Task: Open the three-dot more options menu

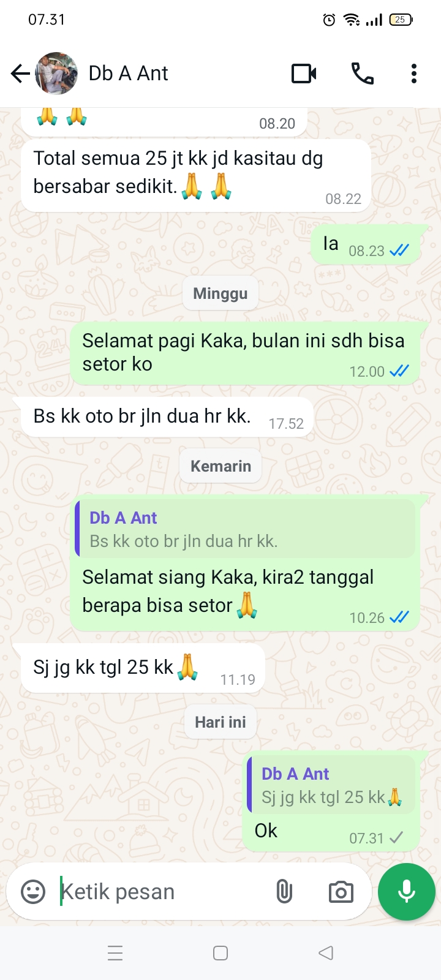Action: click(414, 73)
